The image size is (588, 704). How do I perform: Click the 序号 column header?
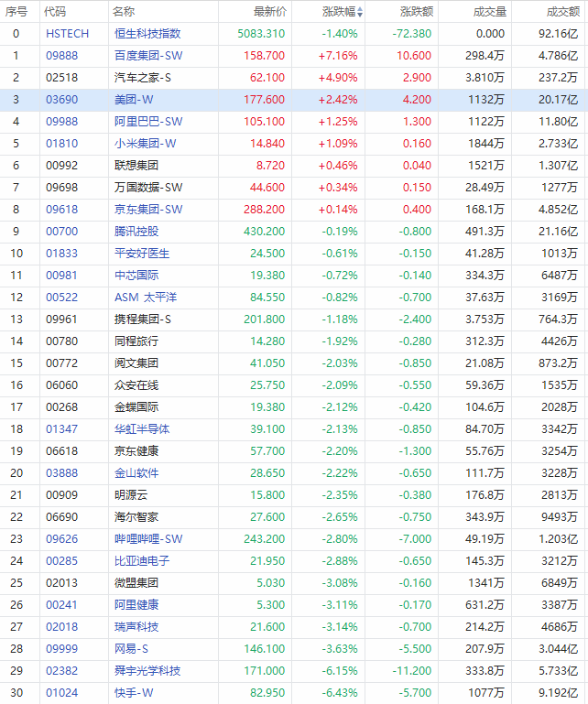16,12
